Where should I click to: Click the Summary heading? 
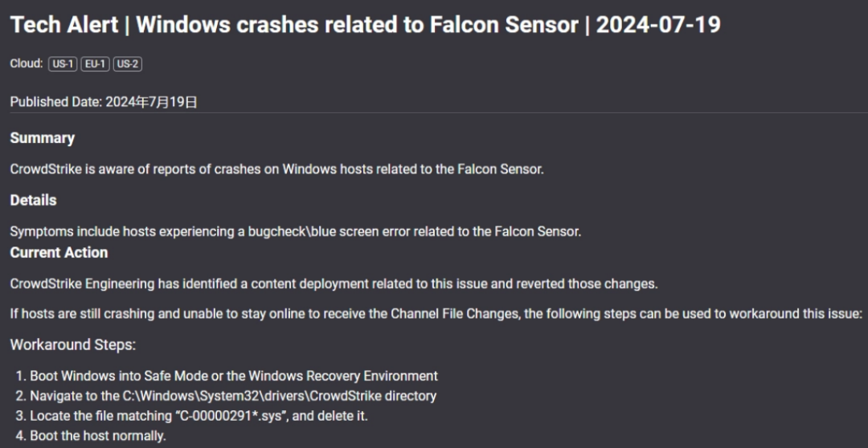42,138
